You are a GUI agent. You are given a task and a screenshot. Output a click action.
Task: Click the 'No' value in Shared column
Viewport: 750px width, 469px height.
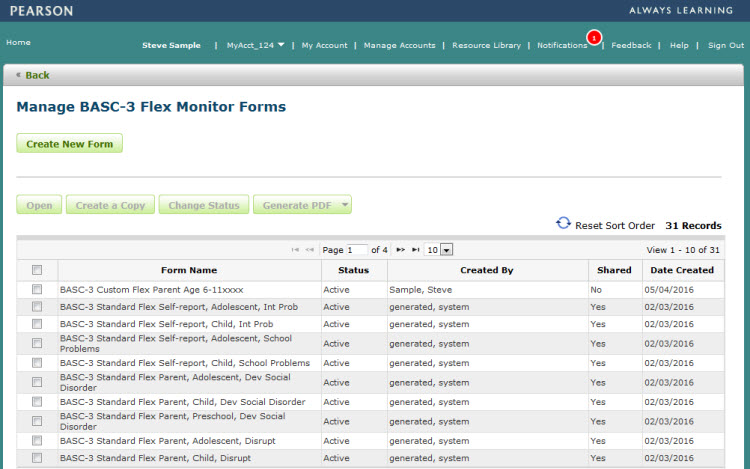596,290
